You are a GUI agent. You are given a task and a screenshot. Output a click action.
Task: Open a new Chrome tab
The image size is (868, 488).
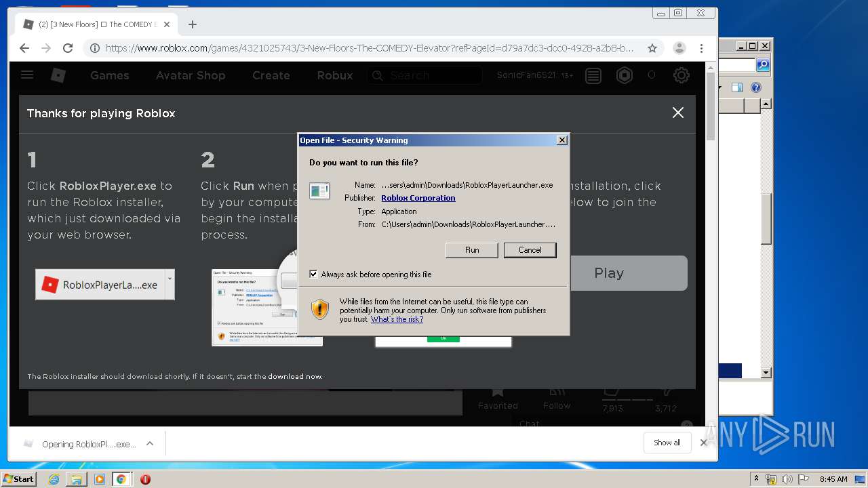tap(193, 24)
